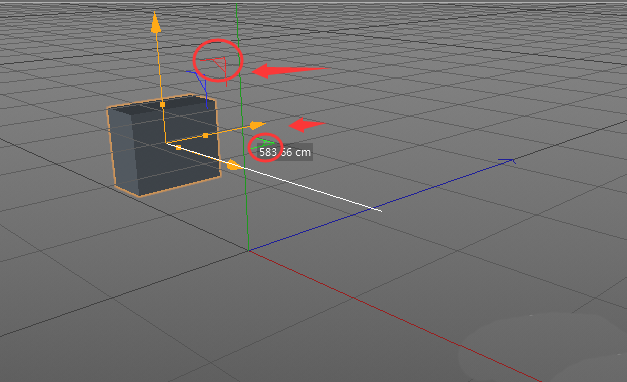
Task: Click the 583.66 cm measurement label
Action: tap(285, 152)
